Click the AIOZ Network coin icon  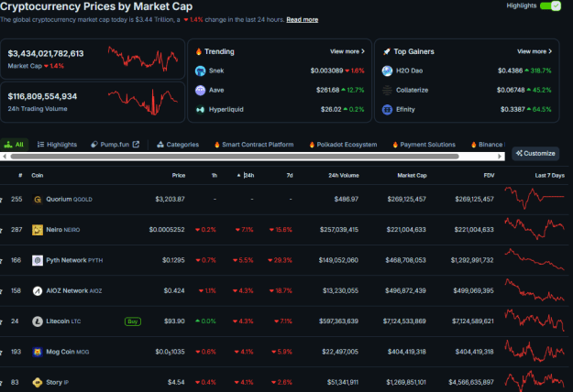pos(38,291)
